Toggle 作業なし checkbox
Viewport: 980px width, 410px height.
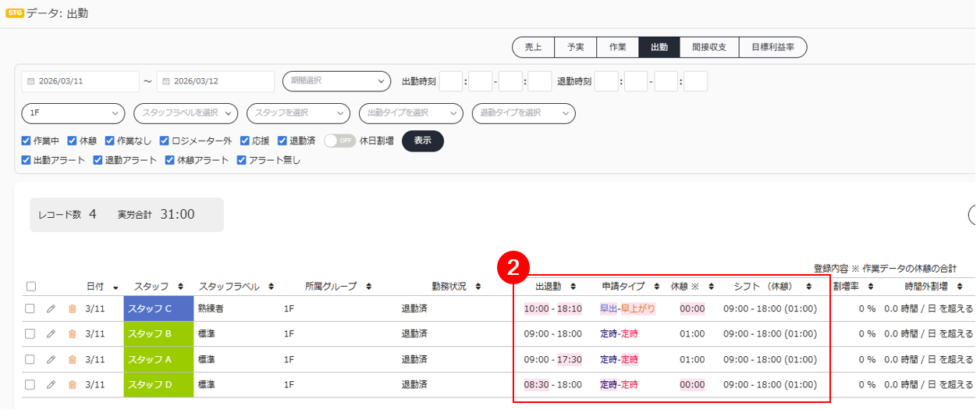click(x=109, y=141)
